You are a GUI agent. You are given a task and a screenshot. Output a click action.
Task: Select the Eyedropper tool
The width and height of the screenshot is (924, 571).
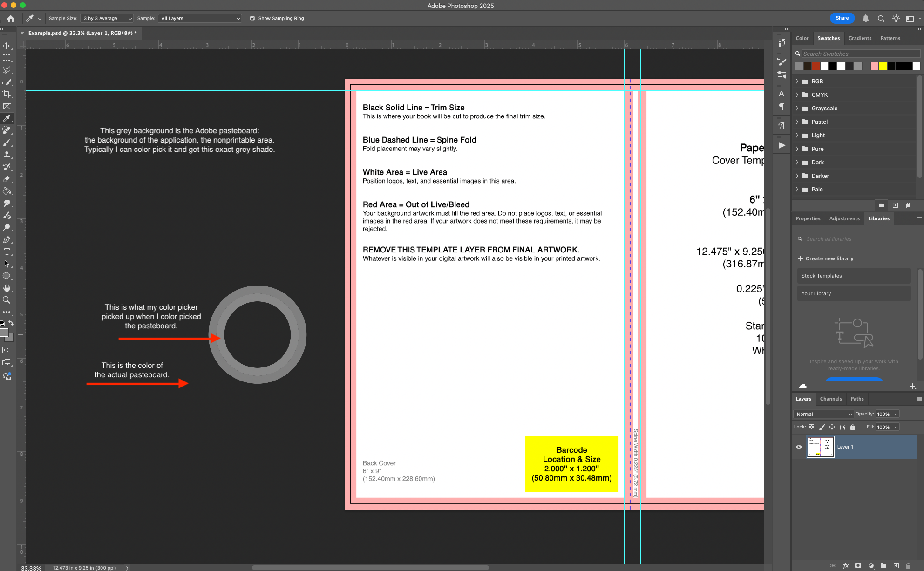[x=7, y=118]
